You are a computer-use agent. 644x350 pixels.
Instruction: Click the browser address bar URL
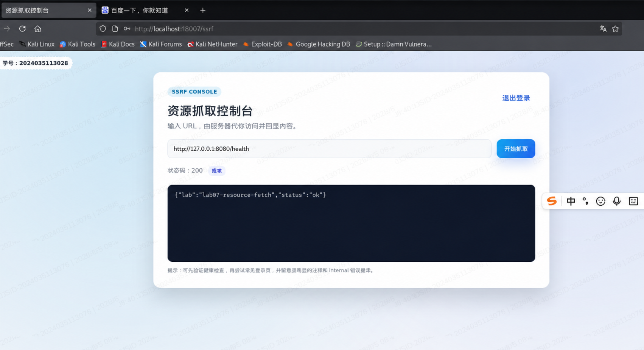(x=174, y=29)
